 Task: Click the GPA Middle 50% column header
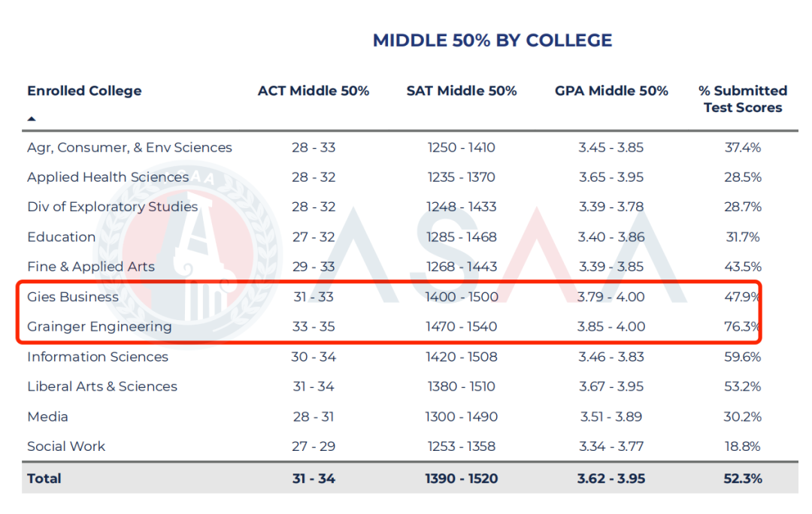point(611,91)
